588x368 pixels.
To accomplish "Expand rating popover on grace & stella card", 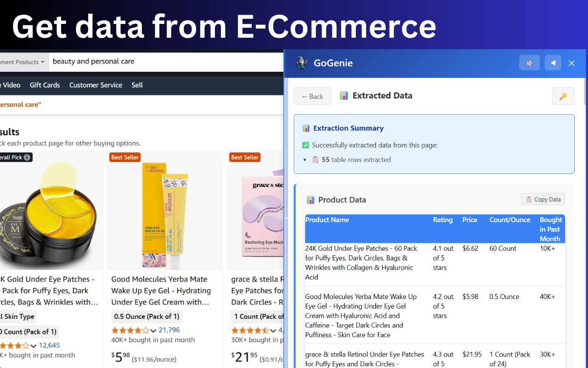I will tap(273, 330).
